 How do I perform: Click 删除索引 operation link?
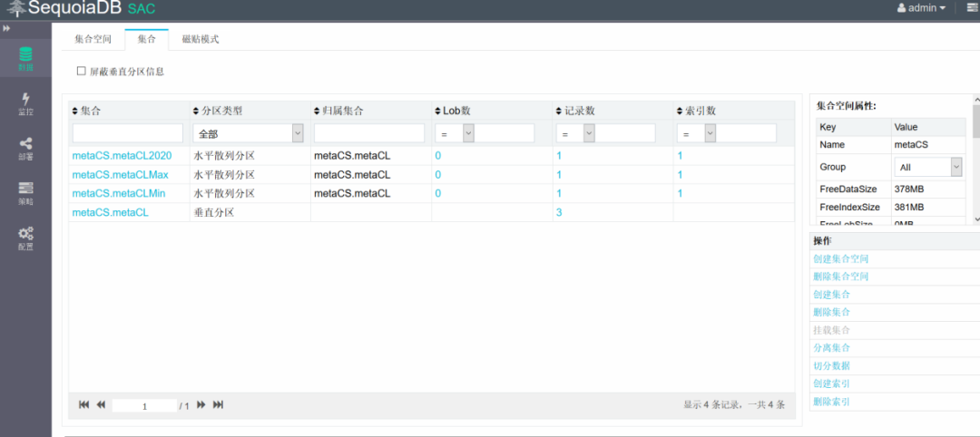tap(831, 402)
